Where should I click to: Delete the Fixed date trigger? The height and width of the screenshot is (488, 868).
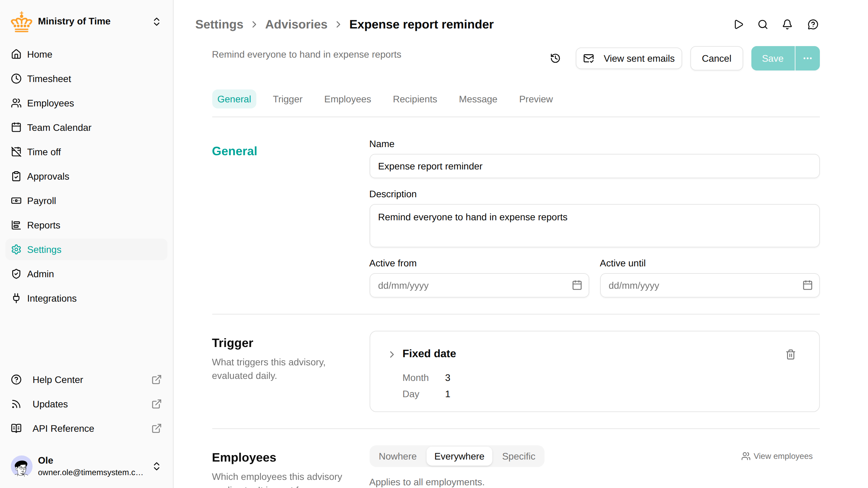[791, 354]
